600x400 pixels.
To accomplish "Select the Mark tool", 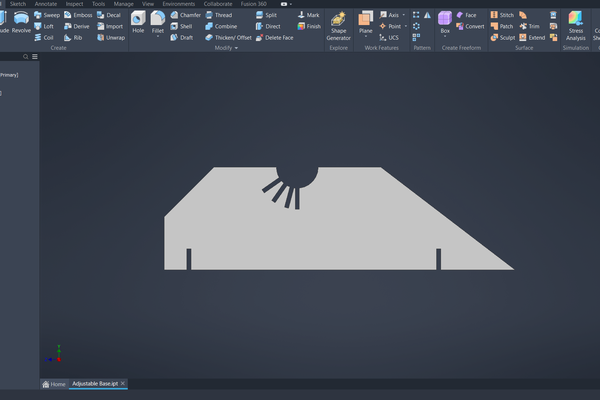I will click(x=308, y=15).
